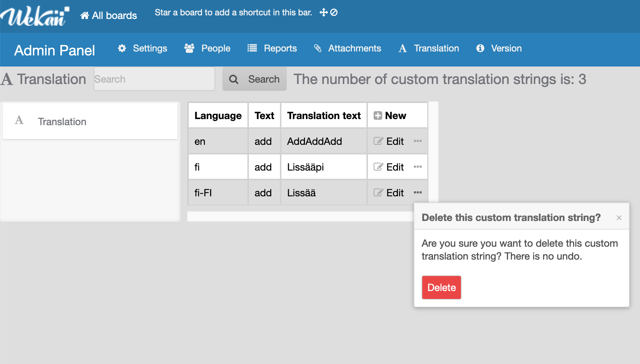This screenshot has width=640, height=364.
Task: Select Translation in the left sidebar
Action: pyautogui.click(x=62, y=122)
